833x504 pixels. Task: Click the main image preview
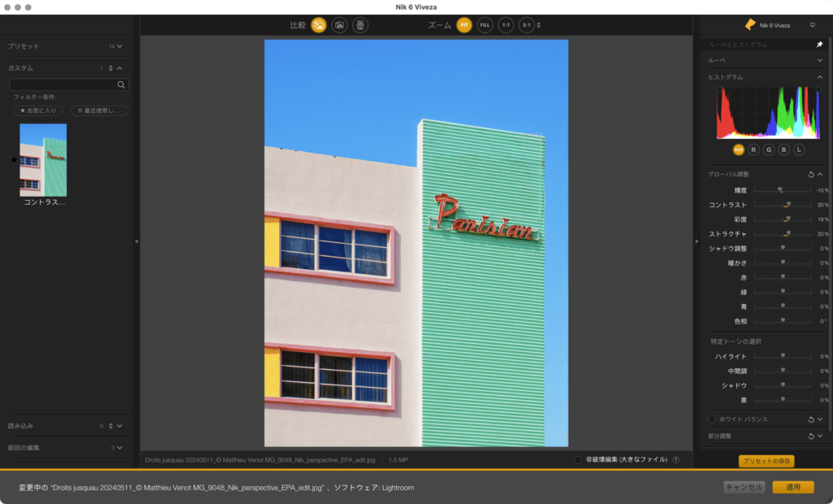[416, 243]
